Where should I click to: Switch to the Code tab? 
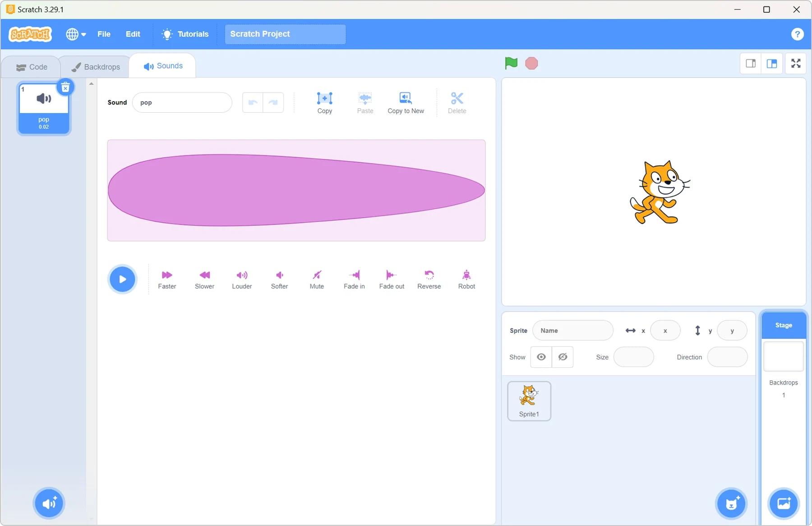(x=31, y=67)
